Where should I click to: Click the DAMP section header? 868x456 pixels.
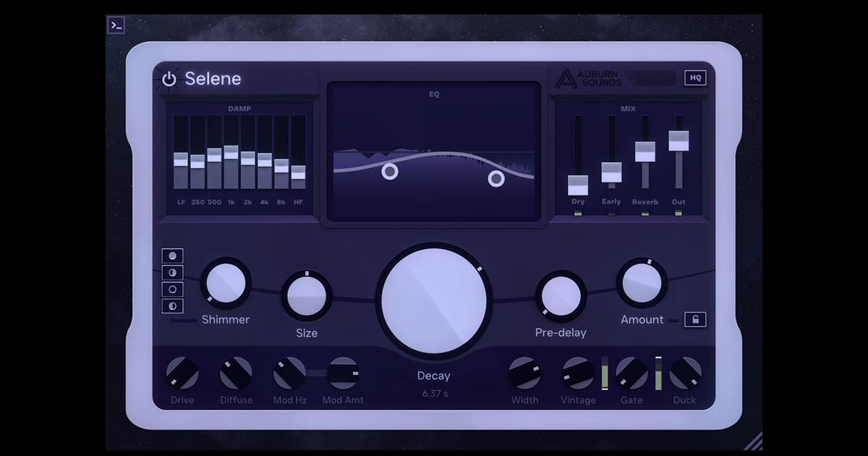coord(239,109)
